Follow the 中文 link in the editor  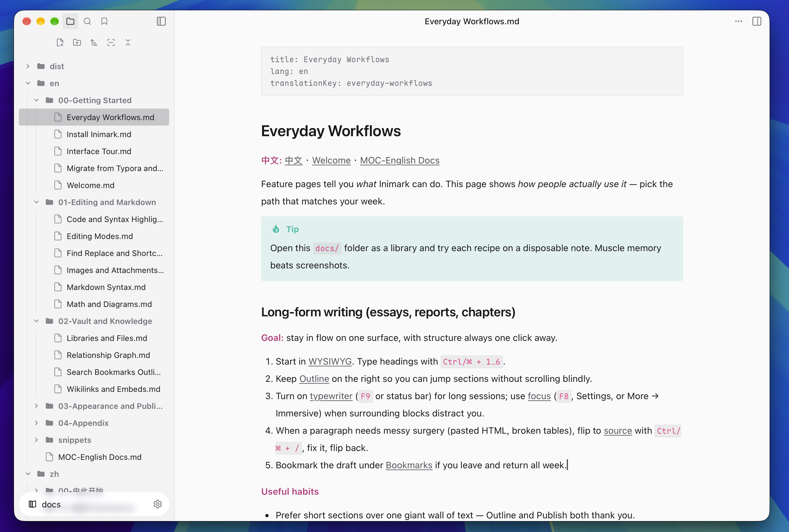pyautogui.click(x=294, y=160)
